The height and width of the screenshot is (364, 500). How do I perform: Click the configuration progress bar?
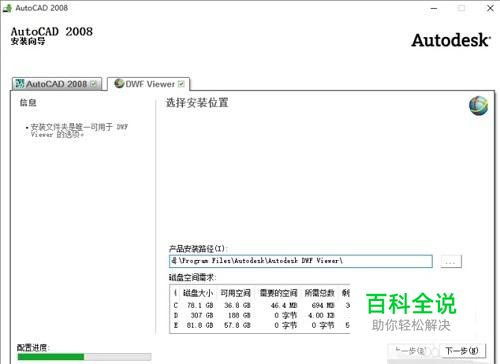point(84,357)
